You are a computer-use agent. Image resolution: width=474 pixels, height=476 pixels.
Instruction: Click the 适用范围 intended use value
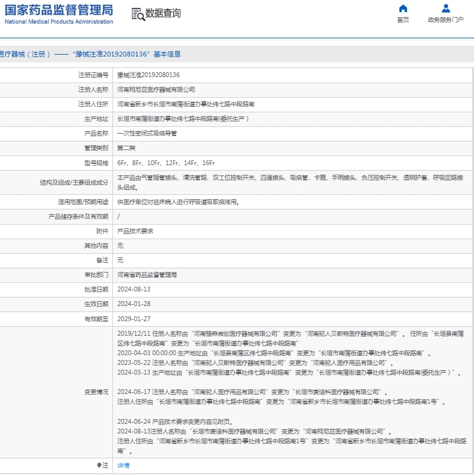pyautogui.click(x=179, y=202)
